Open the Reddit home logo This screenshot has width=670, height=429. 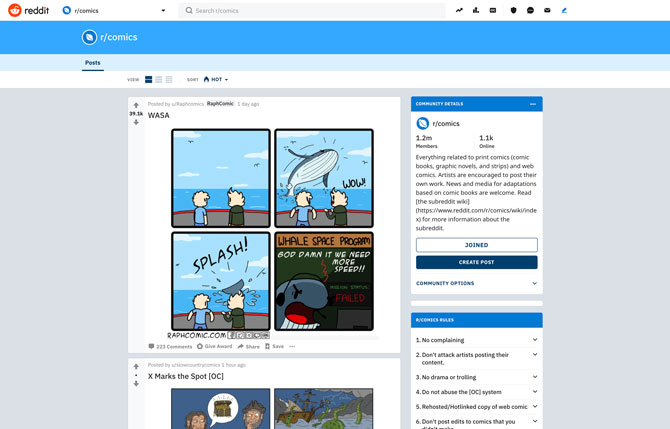[29, 10]
